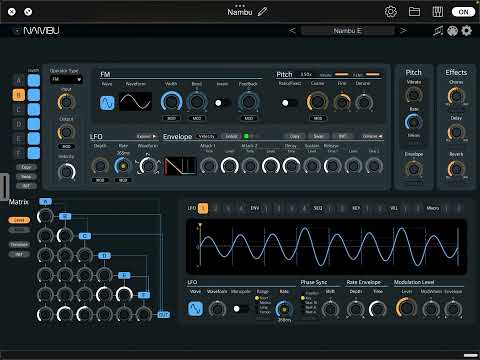The height and width of the screenshot is (360, 480).
Task: Select operator D tab
Action: pyautogui.click(x=19, y=124)
